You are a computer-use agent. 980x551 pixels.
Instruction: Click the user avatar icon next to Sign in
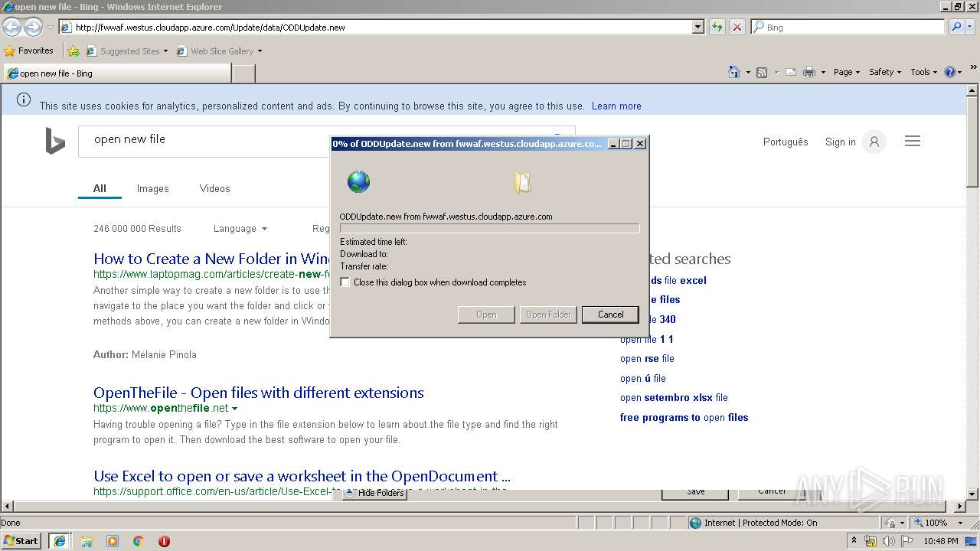[874, 142]
